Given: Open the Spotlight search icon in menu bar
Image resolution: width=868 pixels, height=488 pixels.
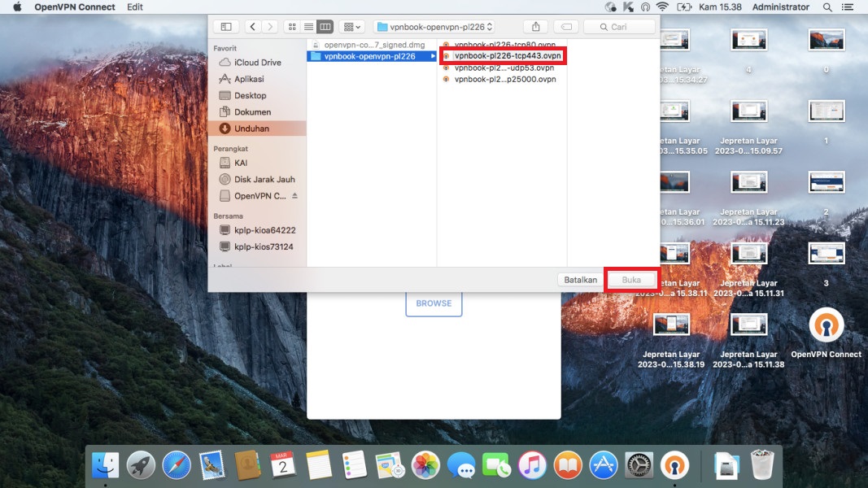Looking at the screenshot, I should tap(827, 7).
